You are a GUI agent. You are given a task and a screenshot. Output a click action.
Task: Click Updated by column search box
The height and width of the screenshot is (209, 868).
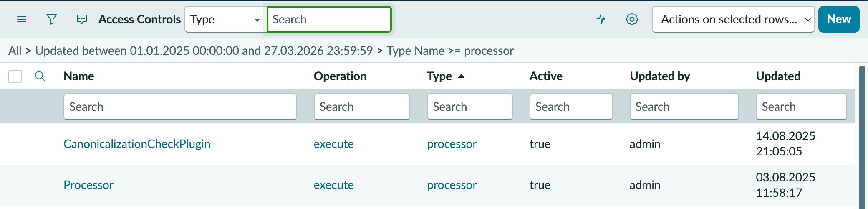(x=684, y=107)
